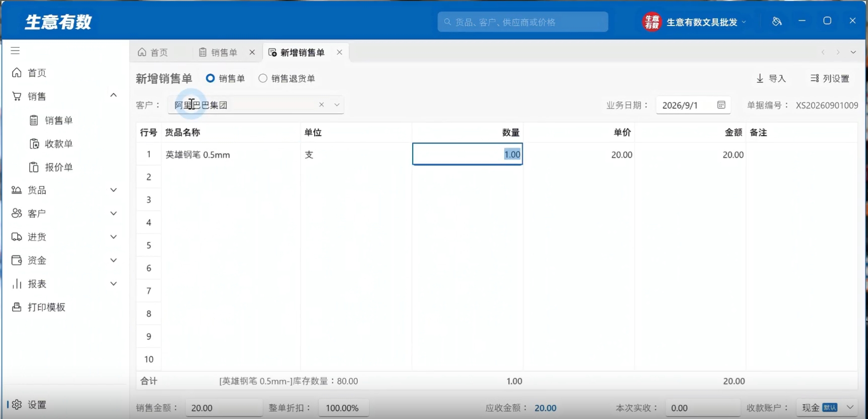Open the calendar picker for 业务日期

(721, 105)
